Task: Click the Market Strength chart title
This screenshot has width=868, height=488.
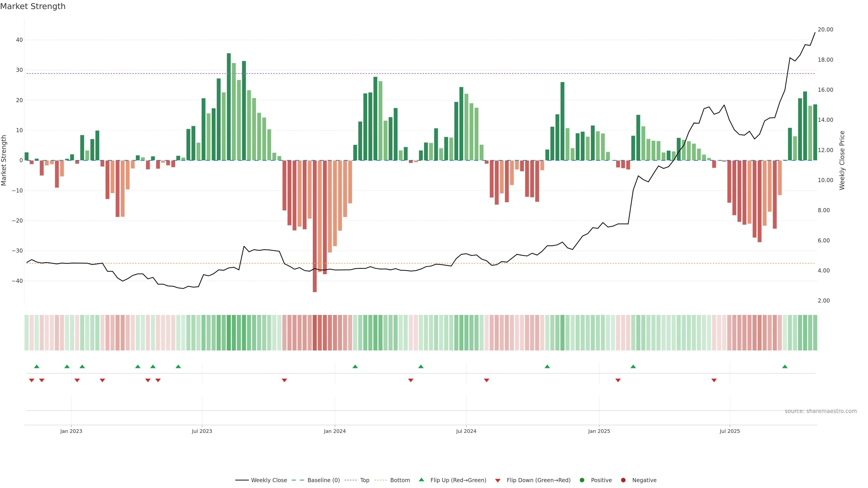Action: click(x=33, y=6)
